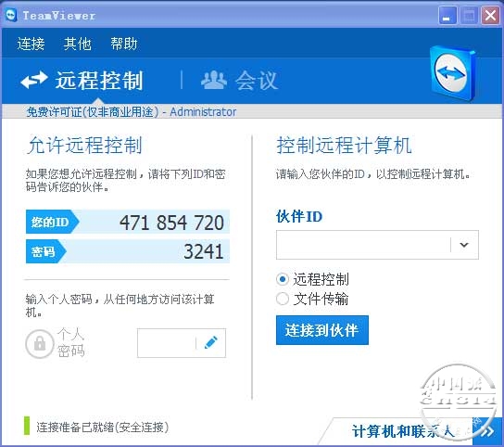Open the 连接 menu
This screenshot has height=447, width=504.
click(31, 44)
